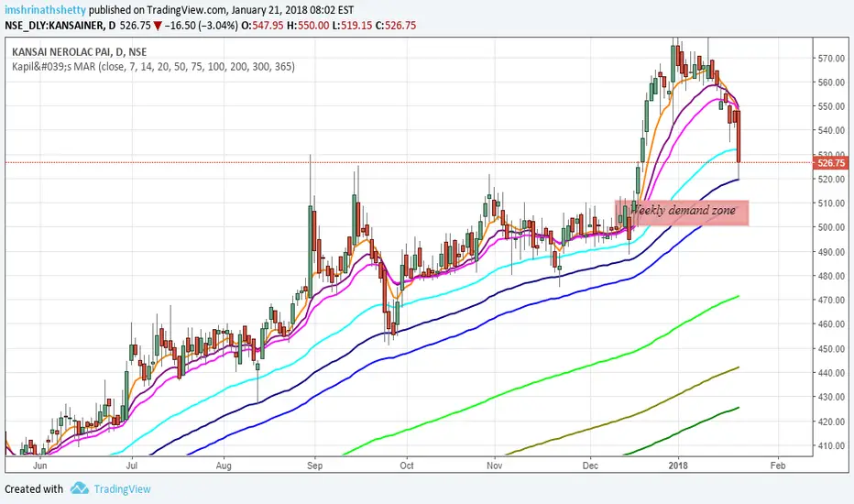The image size is (854, 504).
Task: Select the Weekly demand zone shaded box
Action: point(682,213)
